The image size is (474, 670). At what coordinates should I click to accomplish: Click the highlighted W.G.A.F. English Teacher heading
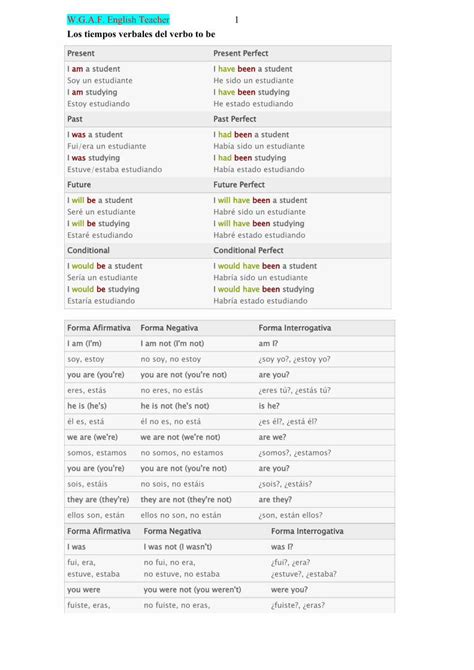click(x=118, y=20)
